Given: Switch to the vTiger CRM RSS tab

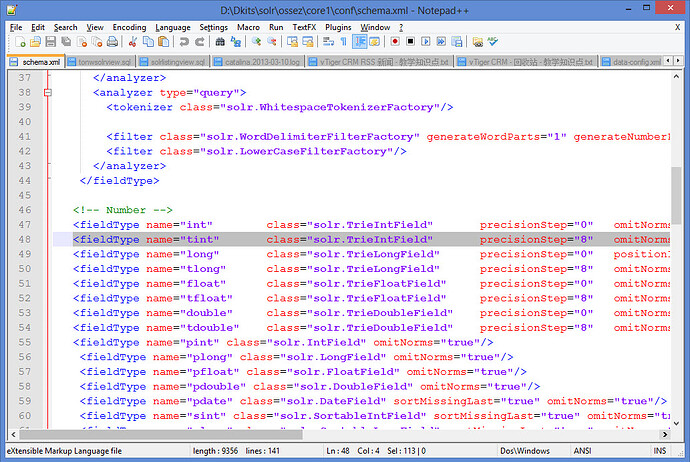Looking at the screenshot, I should (379, 62).
